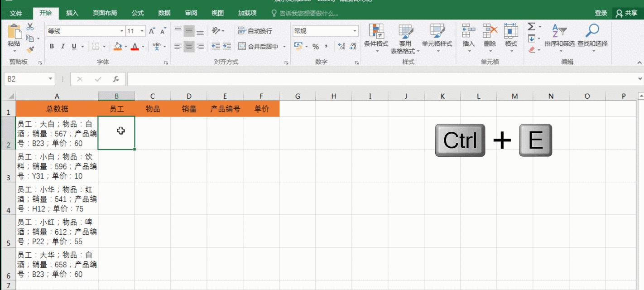644x290 pixels.
Task: Open the font size 11 dropdown
Action: click(x=142, y=31)
